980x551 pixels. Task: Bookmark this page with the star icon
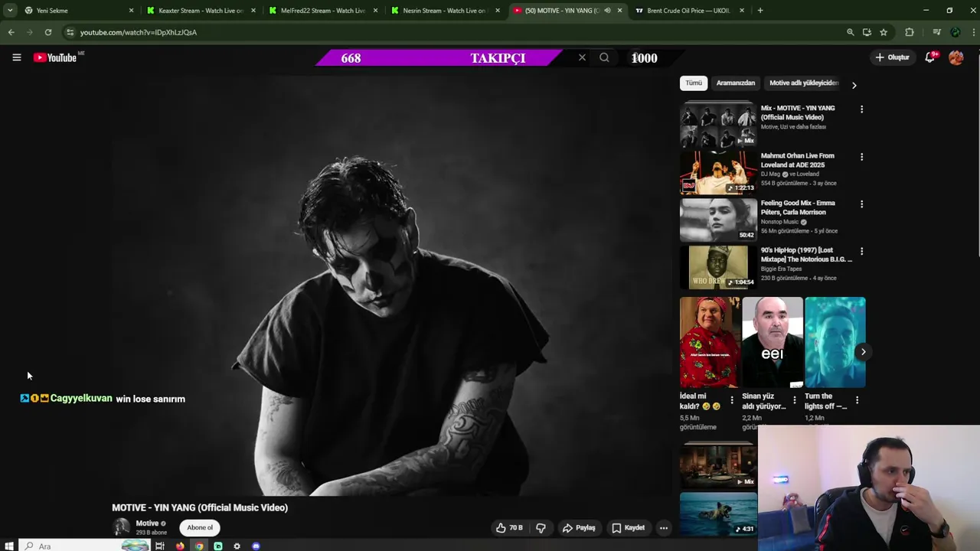tap(884, 32)
